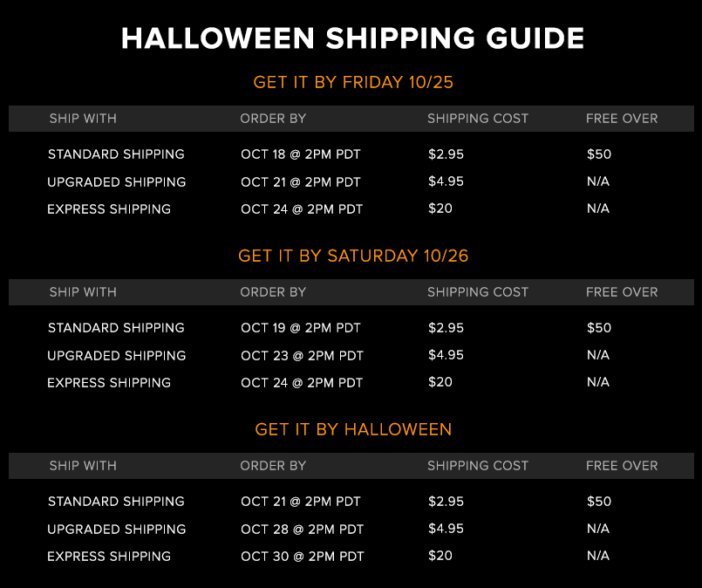Click the Halloween Shipping Guide title
Image resolution: width=702 pixels, height=588 pixels.
pyautogui.click(x=352, y=38)
